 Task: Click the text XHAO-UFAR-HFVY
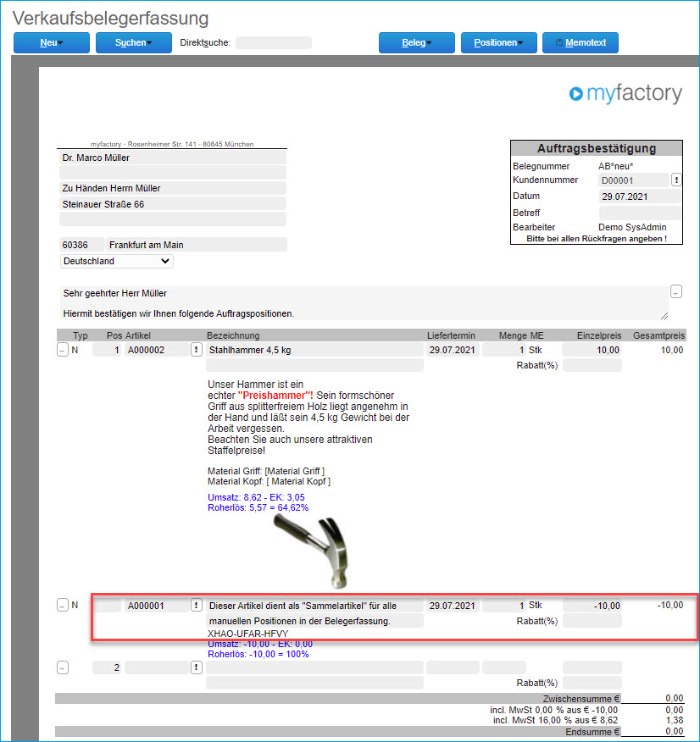[x=248, y=634]
